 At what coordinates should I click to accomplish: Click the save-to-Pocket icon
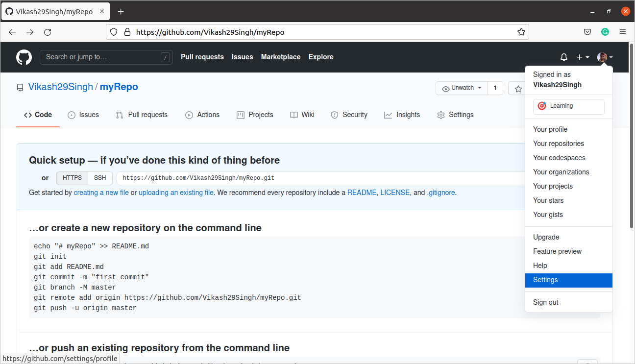tap(587, 31)
